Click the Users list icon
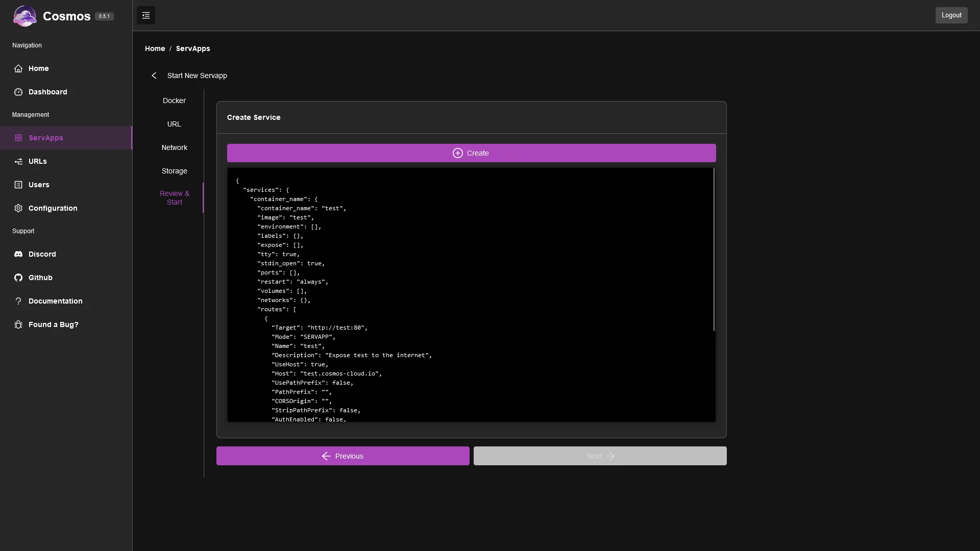This screenshot has width=980, height=551. [18, 185]
